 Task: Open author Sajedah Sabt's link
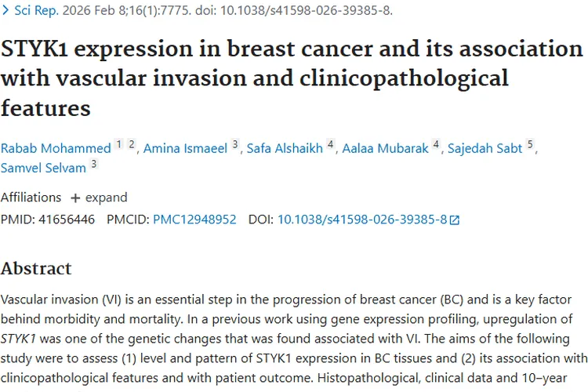(x=485, y=148)
